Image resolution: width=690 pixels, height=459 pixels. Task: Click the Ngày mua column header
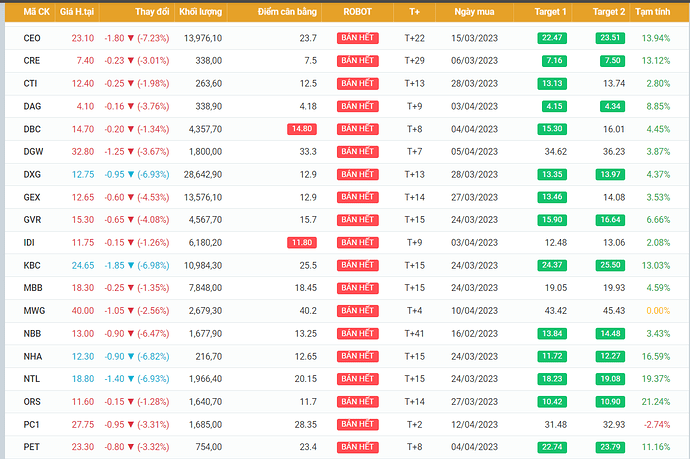click(474, 12)
